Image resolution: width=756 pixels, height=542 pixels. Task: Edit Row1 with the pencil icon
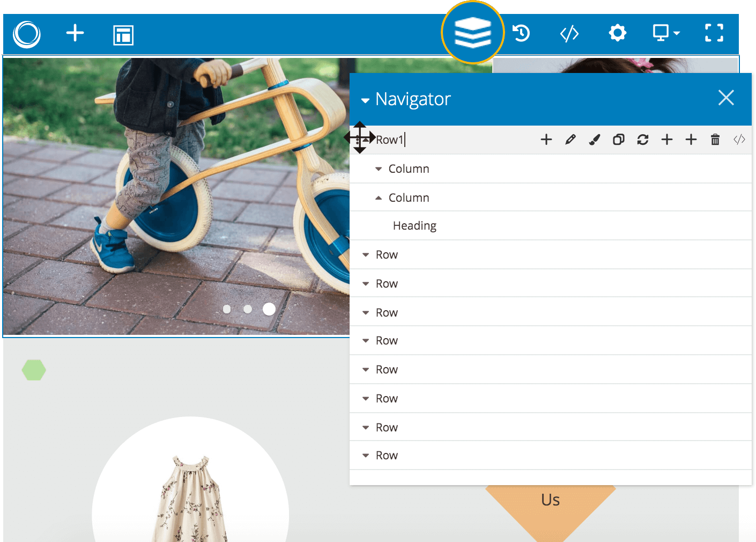pos(570,140)
